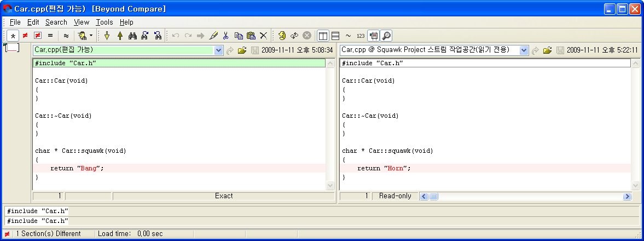Click the Undo toolbar icon

tap(176, 36)
